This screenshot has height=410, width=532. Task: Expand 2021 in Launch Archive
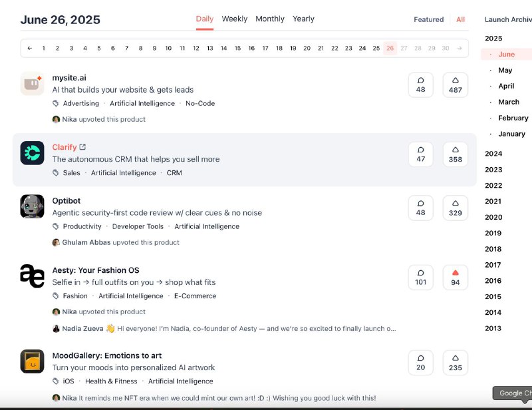point(493,202)
